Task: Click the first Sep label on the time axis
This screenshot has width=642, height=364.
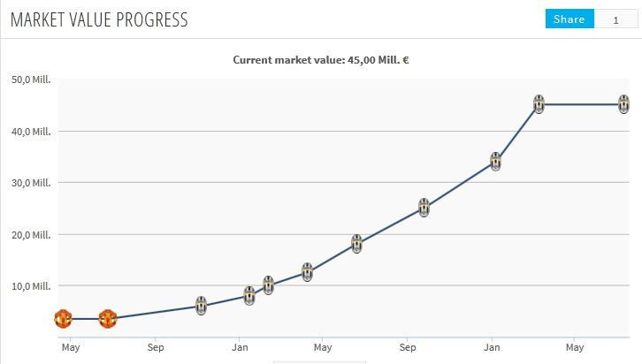Action: (x=156, y=347)
